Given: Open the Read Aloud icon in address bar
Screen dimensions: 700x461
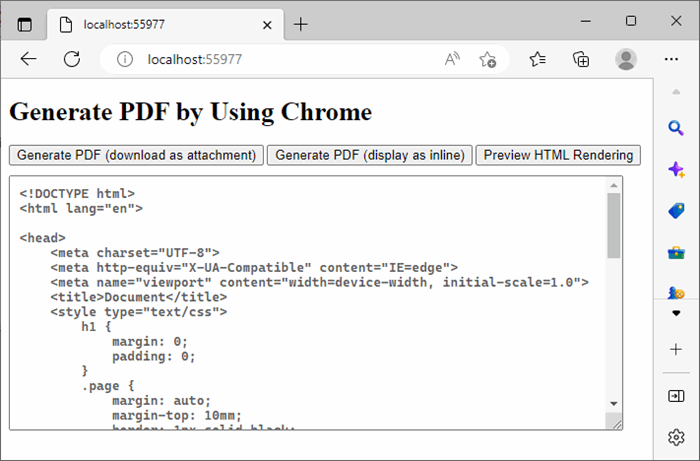Looking at the screenshot, I should click(x=452, y=59).
